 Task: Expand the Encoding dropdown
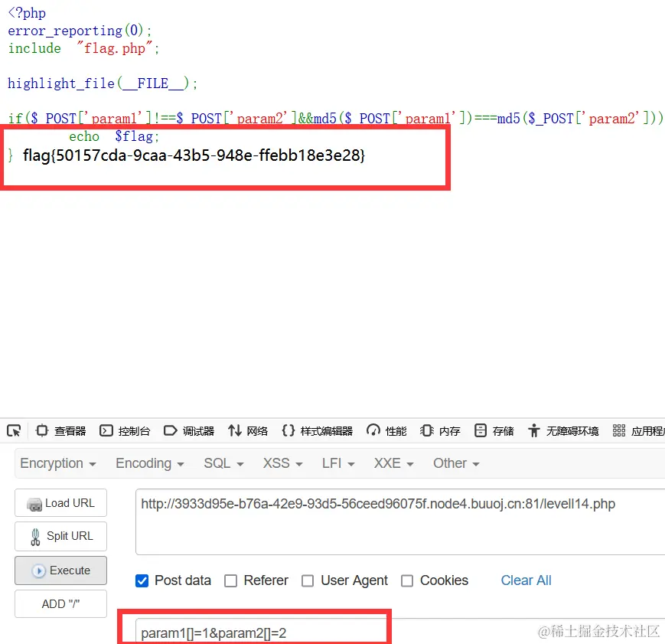click(x=150, y=463)
